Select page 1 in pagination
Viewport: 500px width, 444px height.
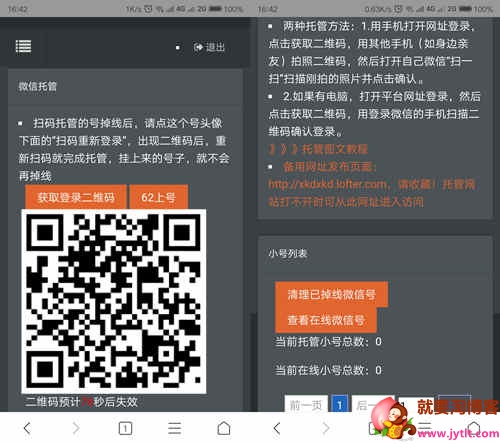[x=339, y=404]
